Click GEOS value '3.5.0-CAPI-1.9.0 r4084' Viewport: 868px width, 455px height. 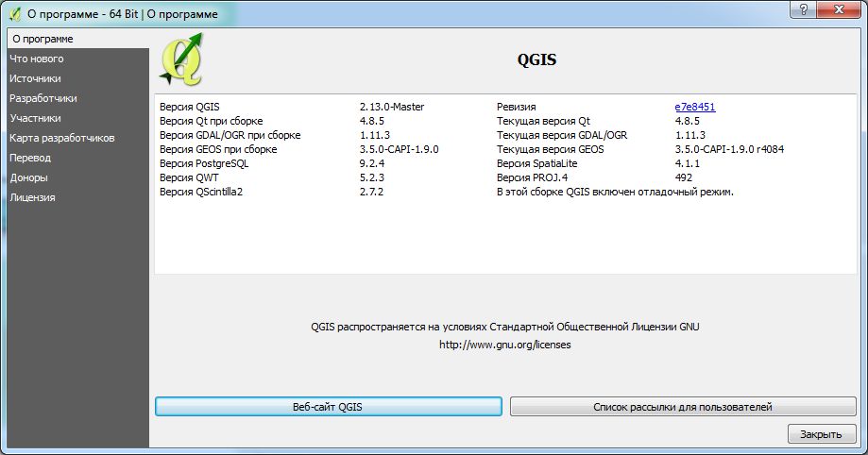pyautogui.click(x=729, y=149)
